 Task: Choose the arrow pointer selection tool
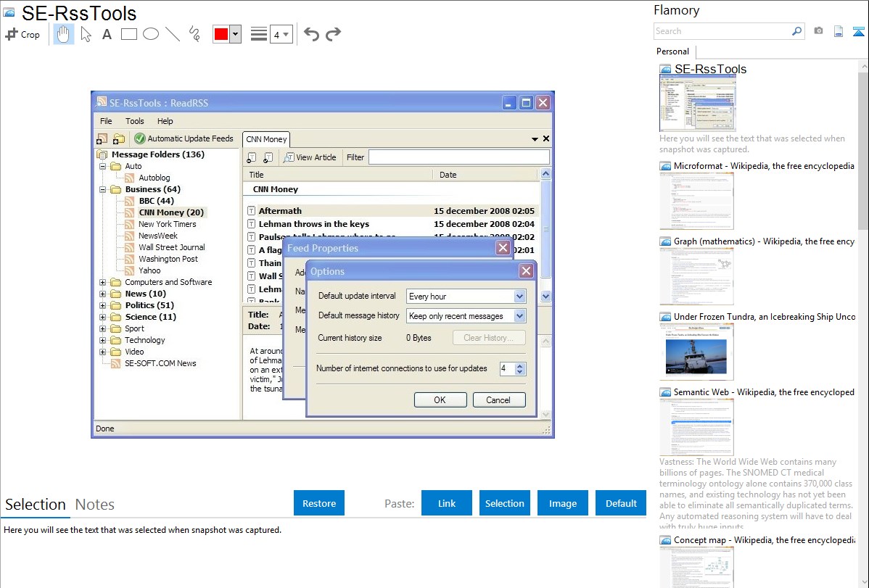[x=86, y=34]
